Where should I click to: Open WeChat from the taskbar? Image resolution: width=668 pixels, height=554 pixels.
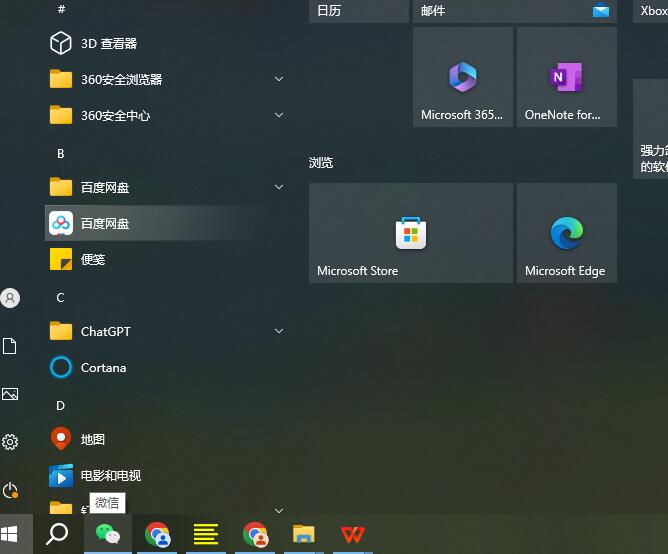tap(107, 534)
